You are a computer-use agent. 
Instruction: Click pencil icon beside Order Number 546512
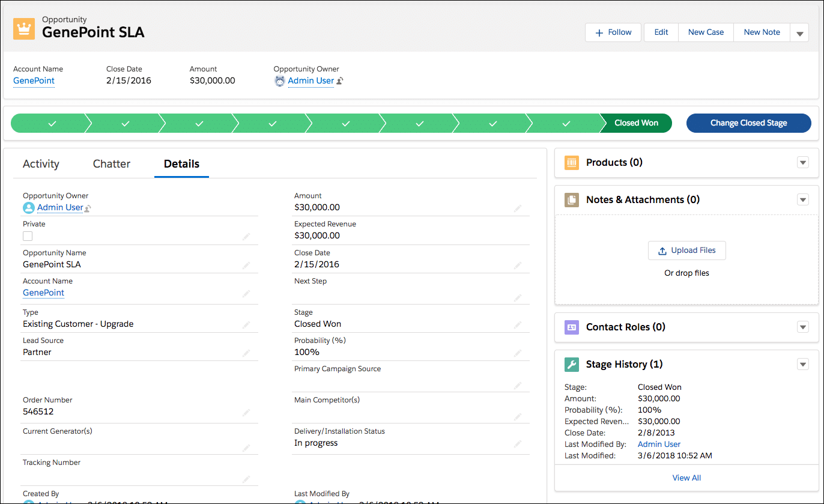tap(246, 413)
